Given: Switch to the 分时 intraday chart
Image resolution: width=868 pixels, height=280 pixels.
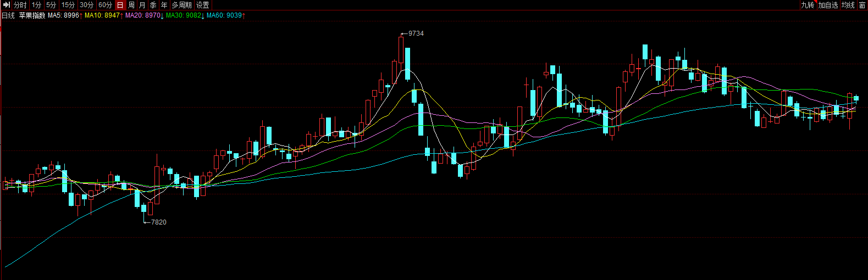Looking at the screenshot, I should [20, 5].
